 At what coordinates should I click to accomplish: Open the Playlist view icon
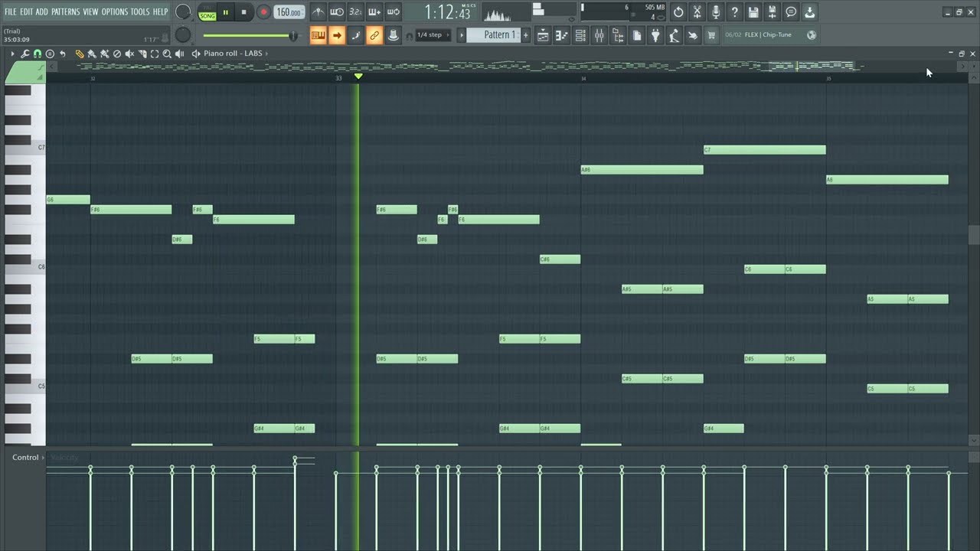543,35
